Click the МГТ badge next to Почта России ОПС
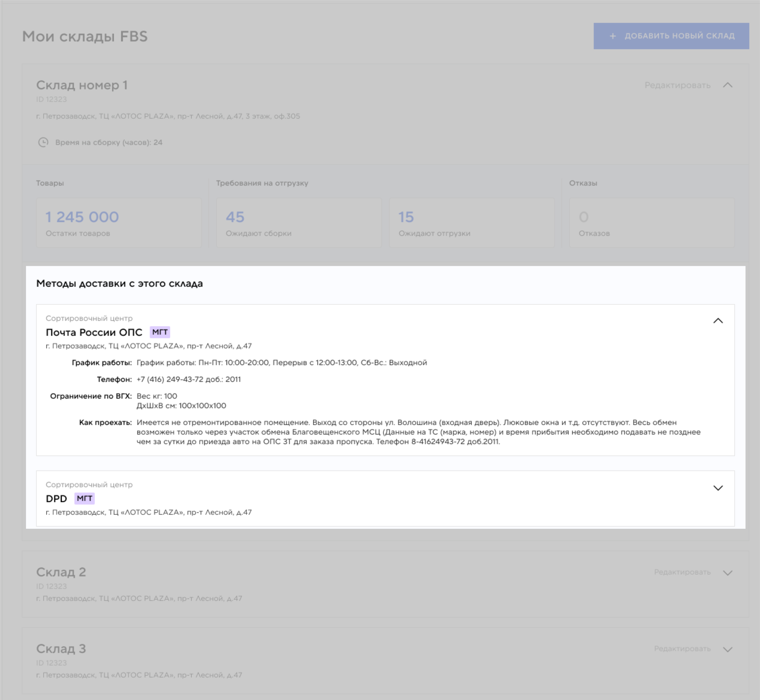Screen dimensions: 760x700 coord(160,332)
